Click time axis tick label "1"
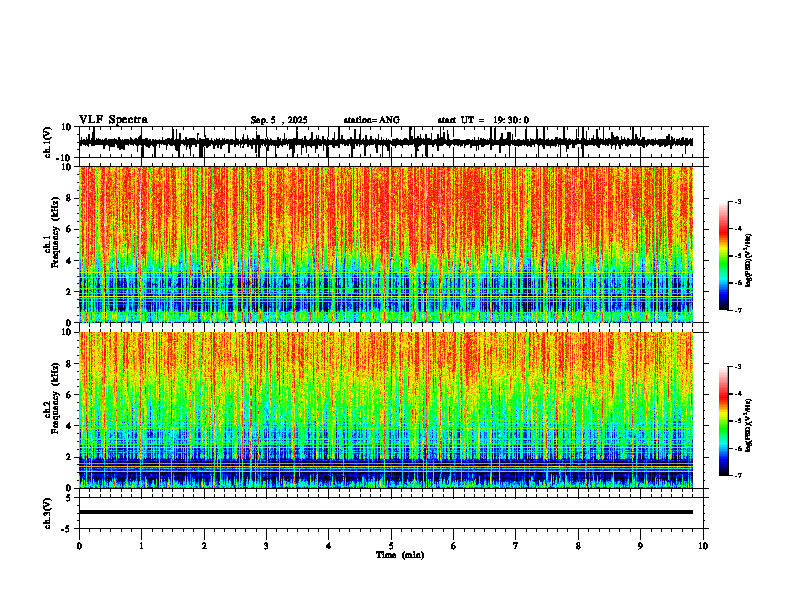This screenshot has width=792, height=612. click(x=141, y=546)
